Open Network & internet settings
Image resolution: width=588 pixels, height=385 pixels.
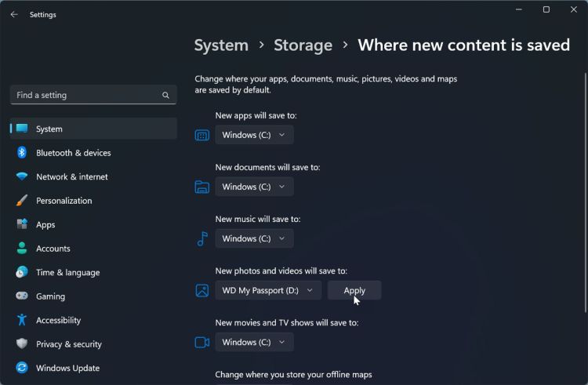71,176
